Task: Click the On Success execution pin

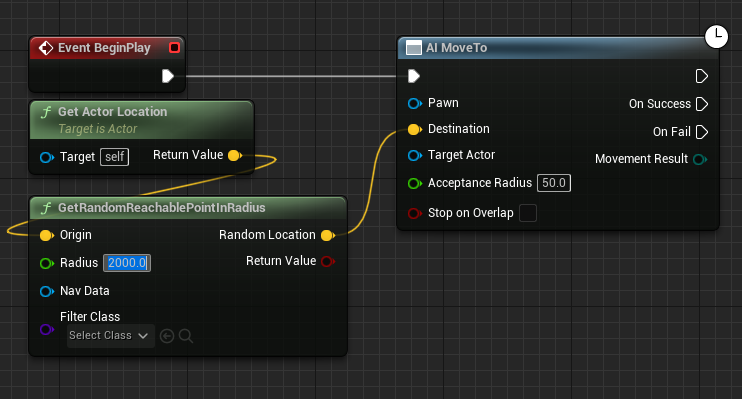Action: coord(702,104)
